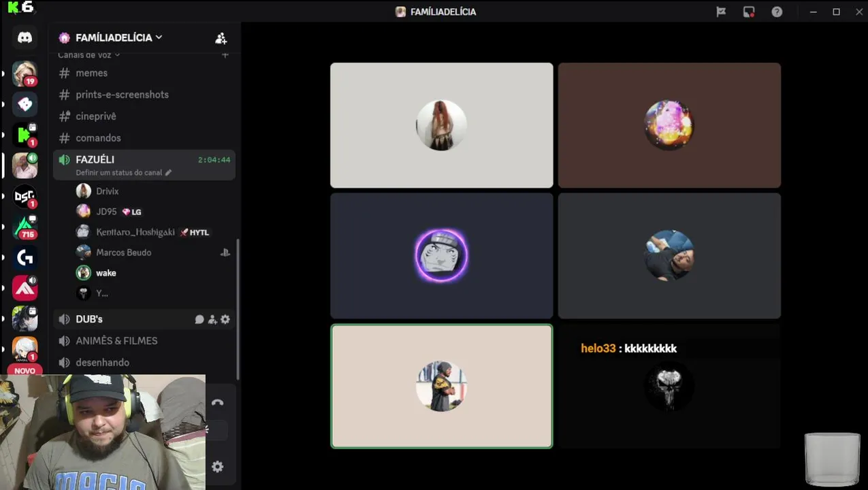Focus the tile with glowing purple-ring avatar
The width and height of the screenshot is (868, 490).
click(442, 255)
